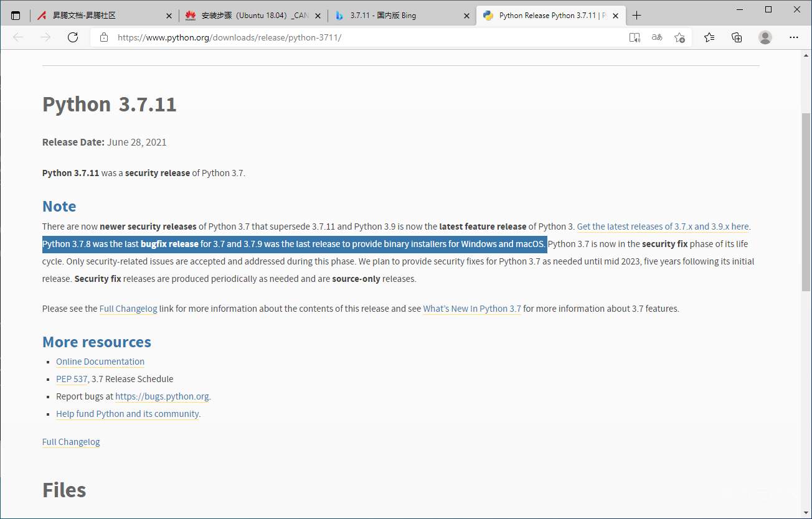Click the Python 3.7.11 page heading
The width and height of the screenshot is (812, 519).
click(110, 104)
